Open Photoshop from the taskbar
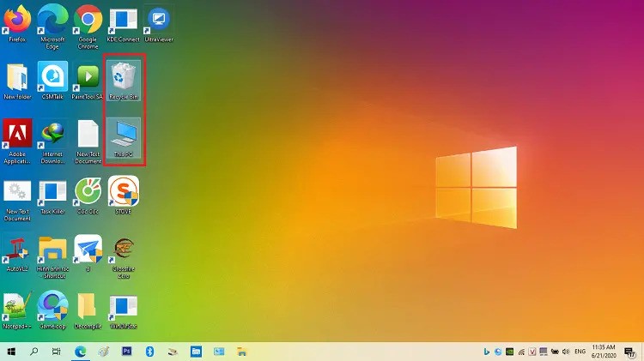 tap(126, 352)
